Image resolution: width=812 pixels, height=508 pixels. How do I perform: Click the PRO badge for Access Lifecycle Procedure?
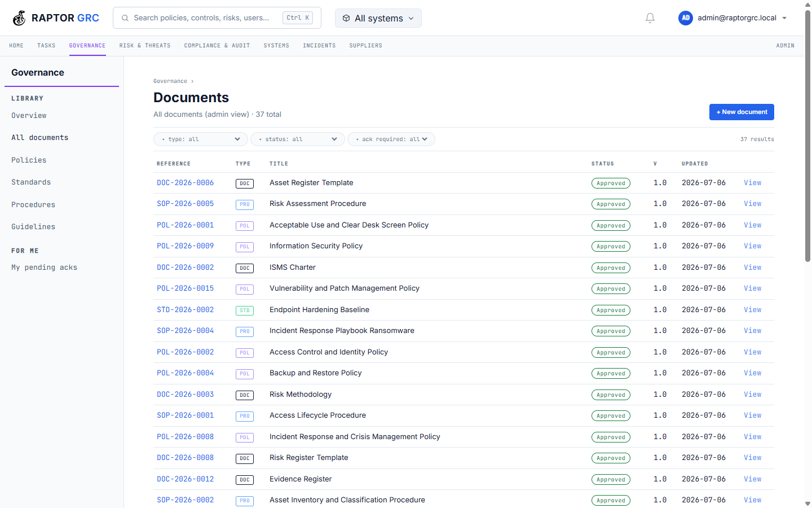point(245,416)
